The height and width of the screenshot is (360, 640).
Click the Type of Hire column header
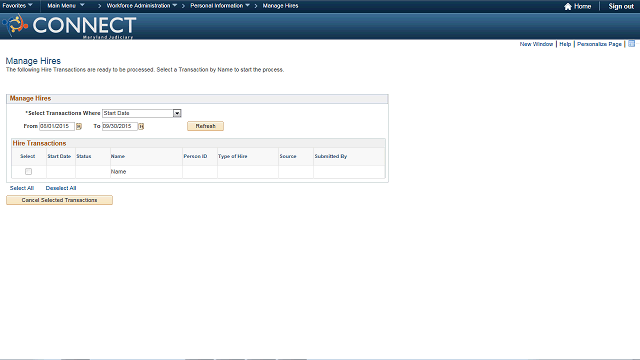(x=232, y=156)
